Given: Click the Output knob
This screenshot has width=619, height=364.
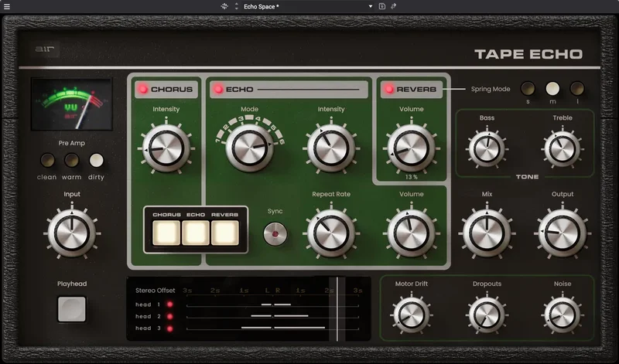Looking at the screenshot, I should click(x=563, y=233).
